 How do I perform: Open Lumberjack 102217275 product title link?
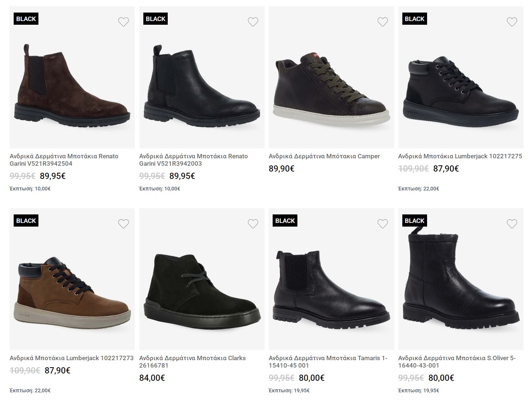(x=460, y=156)
